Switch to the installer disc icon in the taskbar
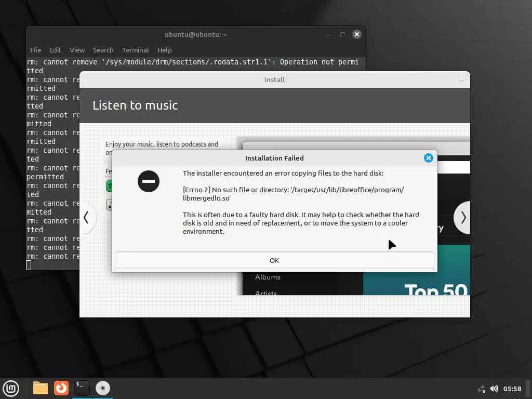This screenshot has width=532, height=399. 102,388
